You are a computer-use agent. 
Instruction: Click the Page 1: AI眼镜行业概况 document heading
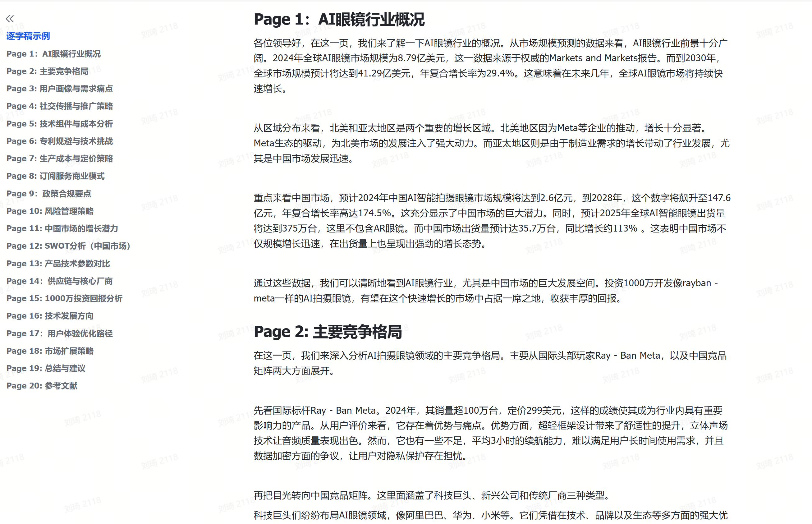click(339, 19)
